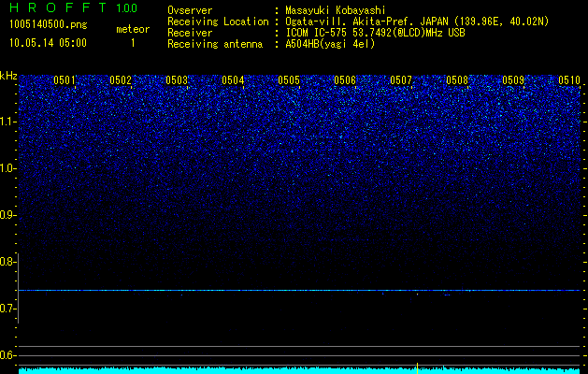Click the date stamp 10.05.14 05:00
Viewport: 588px width, 374px height.
tap(48, 43)
